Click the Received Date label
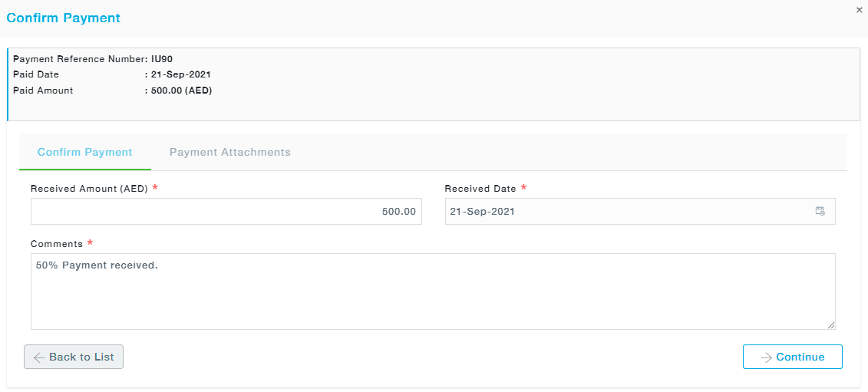Screen dimensions: 868x392 click(x=480, y=189)
